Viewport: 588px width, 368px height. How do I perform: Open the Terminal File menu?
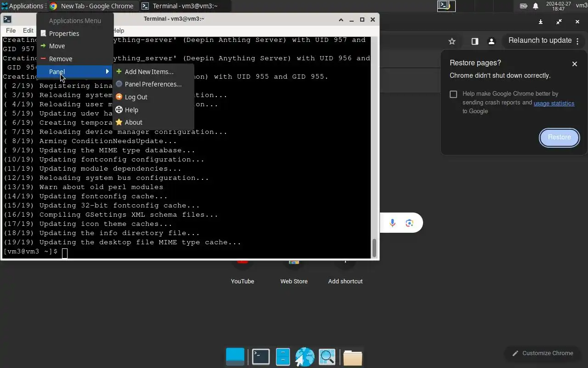point(11,30)
